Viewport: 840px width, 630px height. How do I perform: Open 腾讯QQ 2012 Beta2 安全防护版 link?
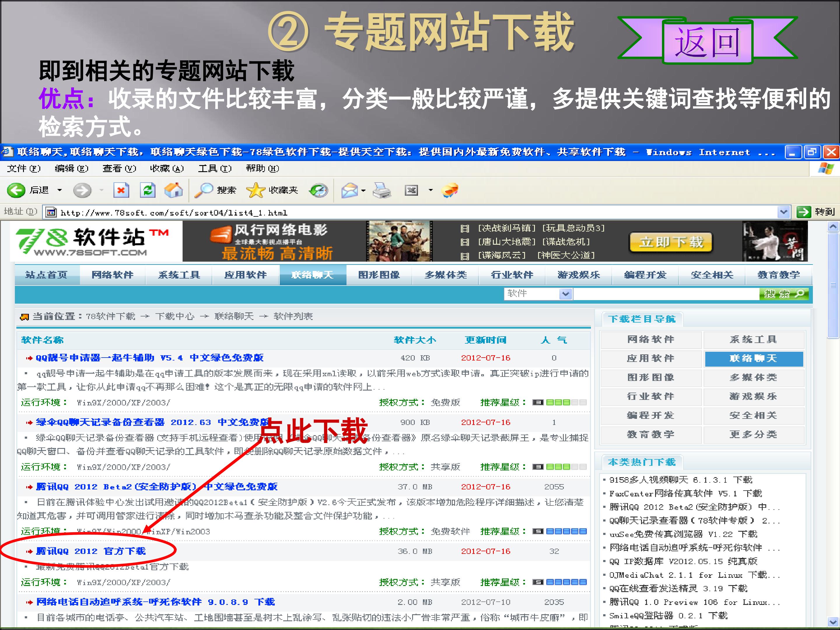click(156, 487)
